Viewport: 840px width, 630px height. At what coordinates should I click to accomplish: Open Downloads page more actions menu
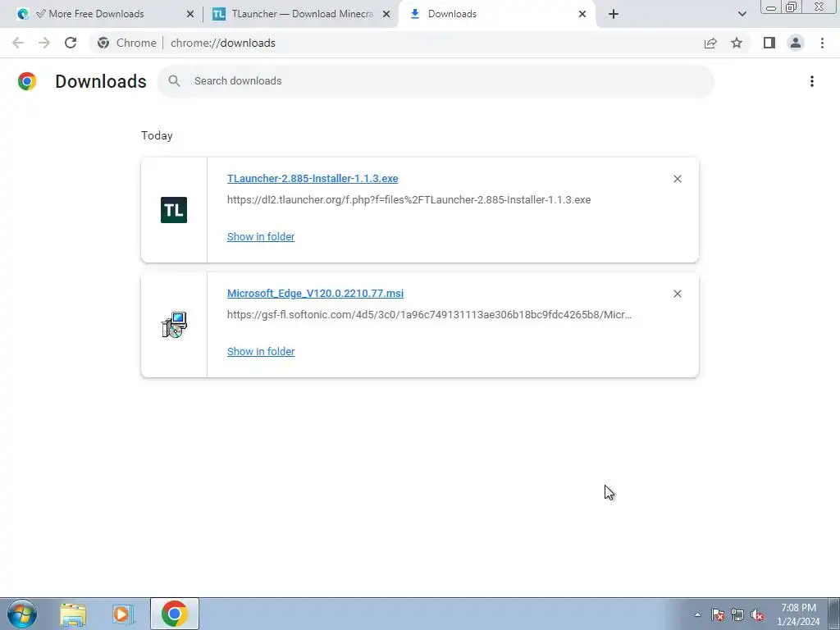point(811,81)
